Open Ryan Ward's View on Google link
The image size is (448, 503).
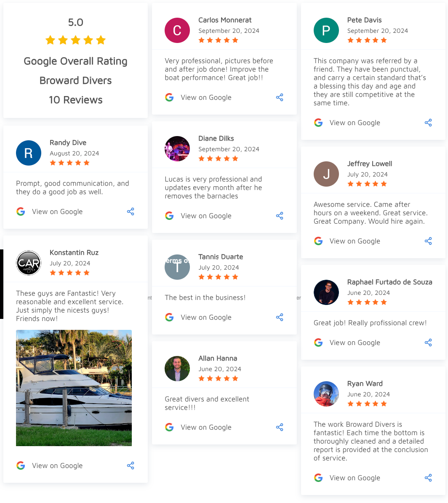pos(355,478)
